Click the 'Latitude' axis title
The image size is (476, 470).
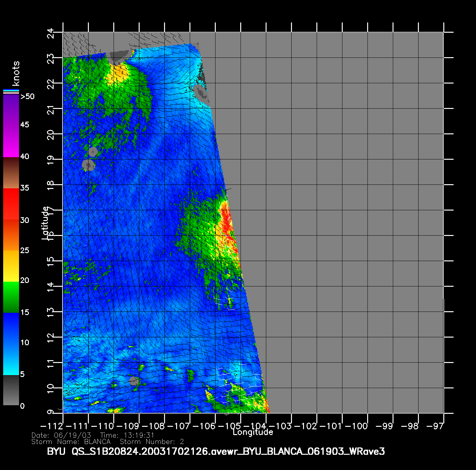tap(45, 223)
